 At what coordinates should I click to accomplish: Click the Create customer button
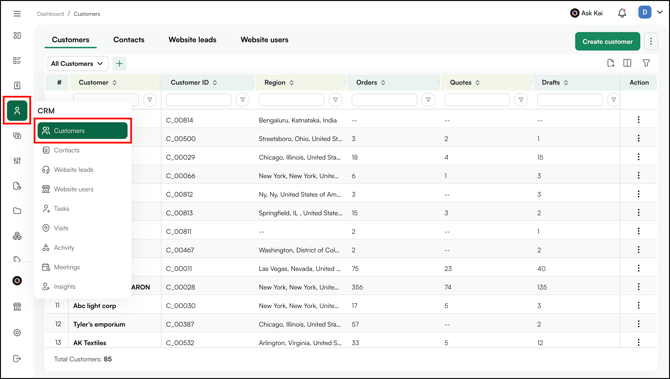pos(607,41)
